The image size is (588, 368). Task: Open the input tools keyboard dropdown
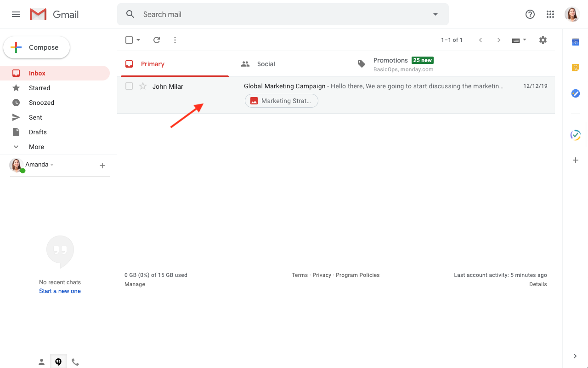(x=519, y=40)
